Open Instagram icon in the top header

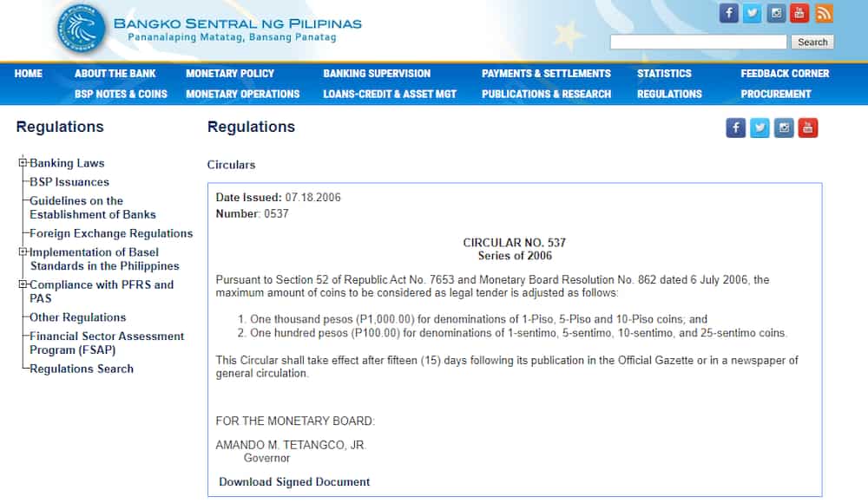click(x=776, y=13)
